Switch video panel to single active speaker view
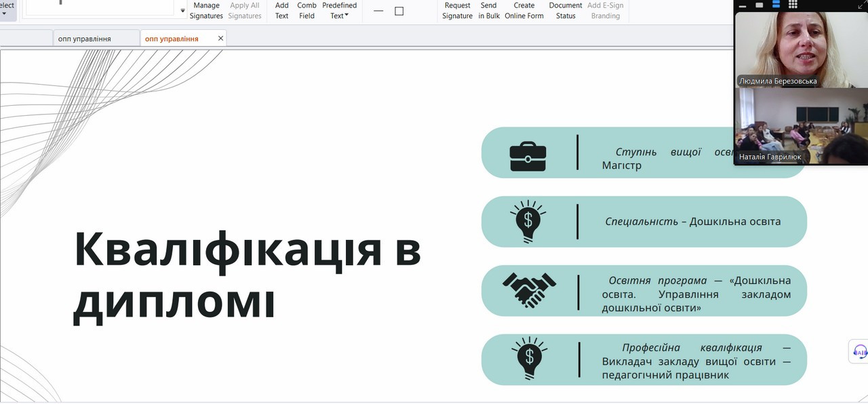The image size is (868, 404). pyautogui.click(x=759, y=5)
